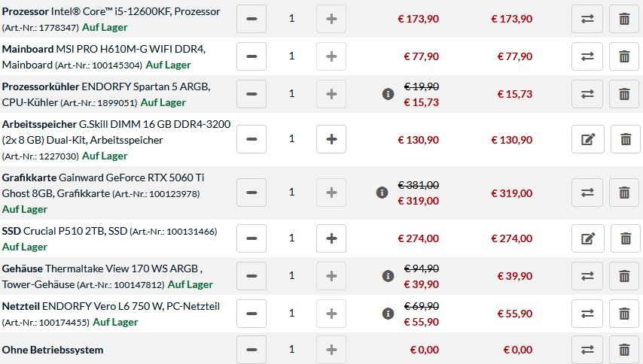Trash the ENDORFY Vero L6 power supply row

pyautogui.click(x=624, y=314)
